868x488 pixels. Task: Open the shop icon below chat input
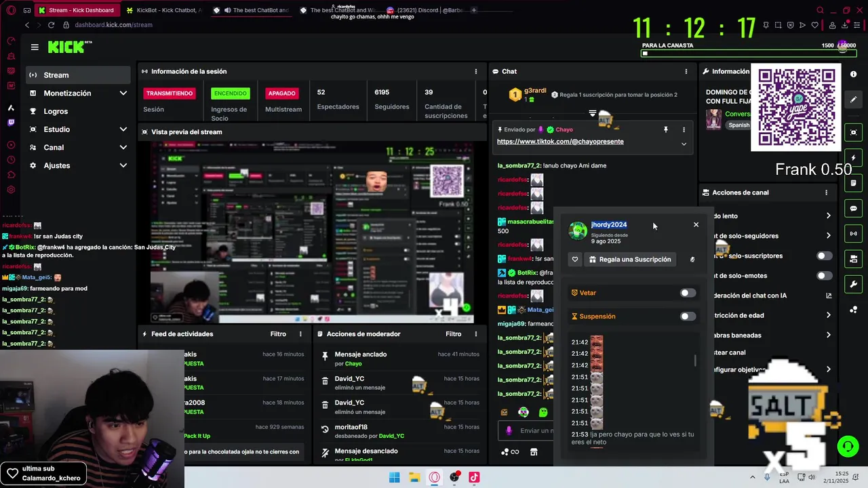(x=534, y=452)
